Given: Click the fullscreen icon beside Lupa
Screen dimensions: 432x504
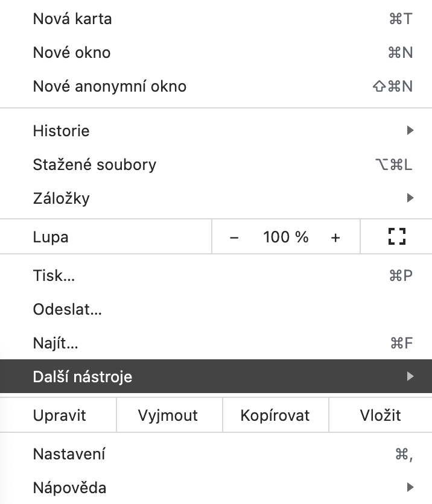Looking at the screenshot, I should (x=396, y=237).
